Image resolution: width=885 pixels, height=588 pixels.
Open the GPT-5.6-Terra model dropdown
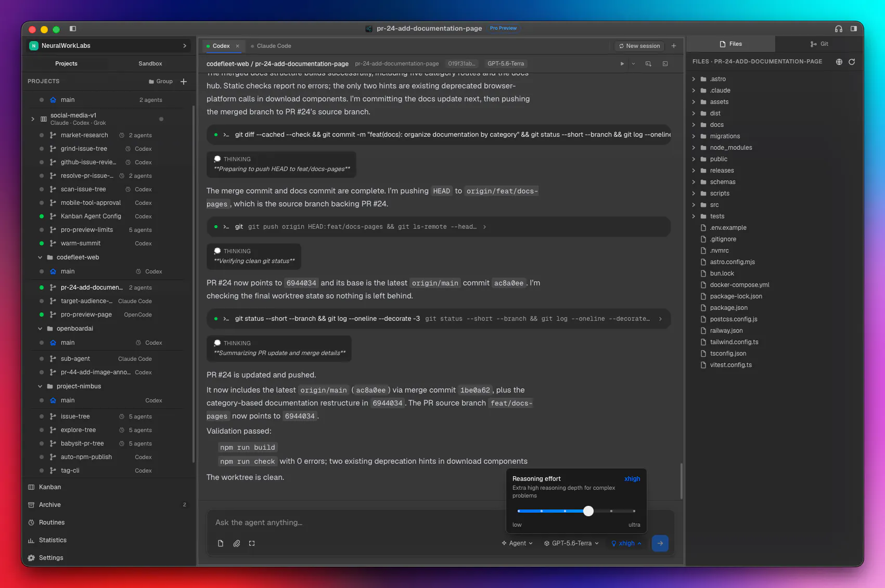(571, 543)
